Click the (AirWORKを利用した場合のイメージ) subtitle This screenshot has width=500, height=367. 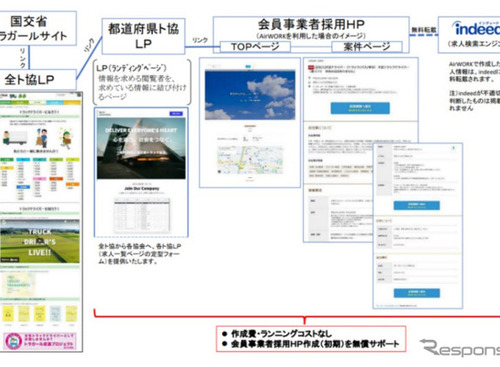[x=311, y=36]
